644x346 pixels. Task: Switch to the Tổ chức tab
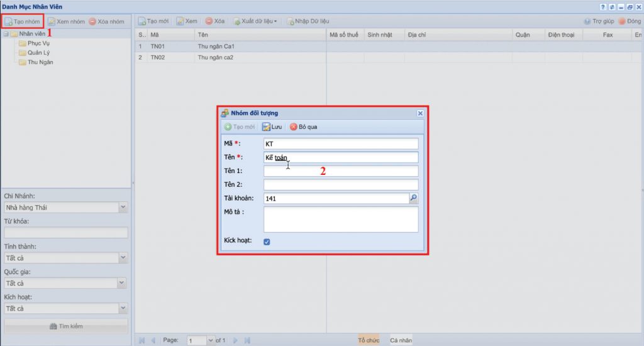pos(369,340)
